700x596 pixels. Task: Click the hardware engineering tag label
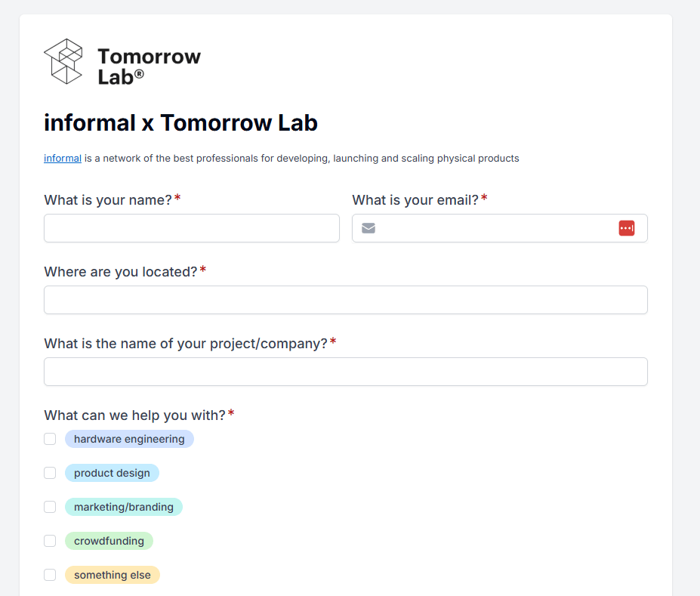(129, 439)
